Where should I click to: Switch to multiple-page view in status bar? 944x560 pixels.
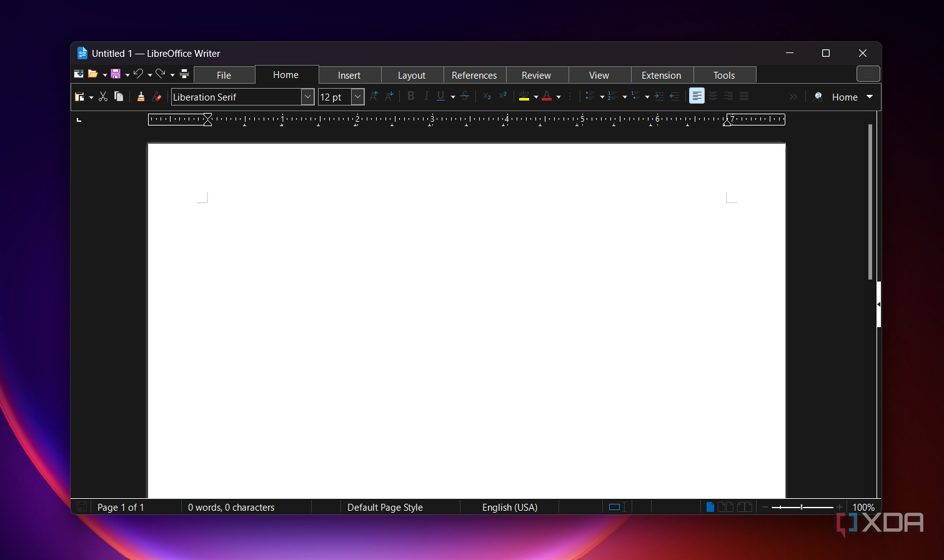tap(725, 507)
